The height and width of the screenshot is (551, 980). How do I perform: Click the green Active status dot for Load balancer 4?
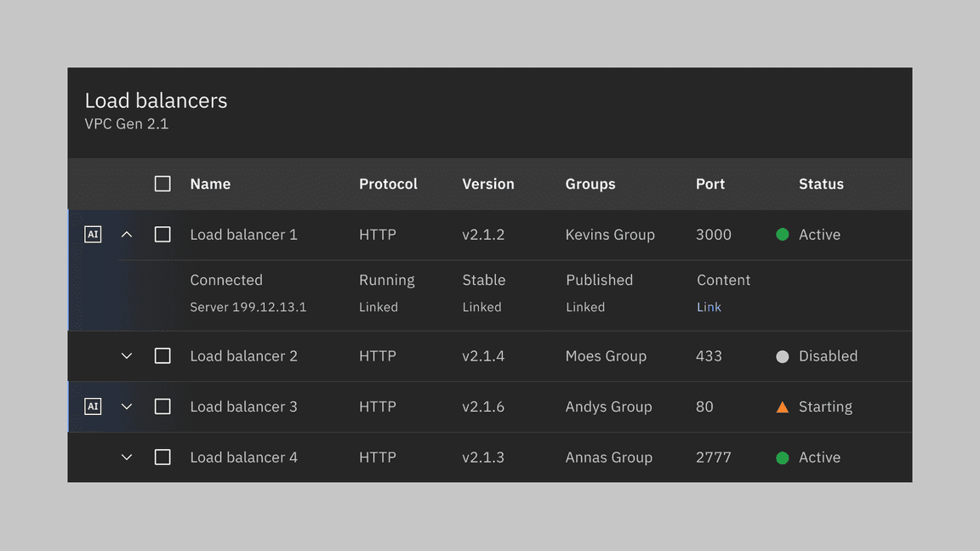point(783,457)
